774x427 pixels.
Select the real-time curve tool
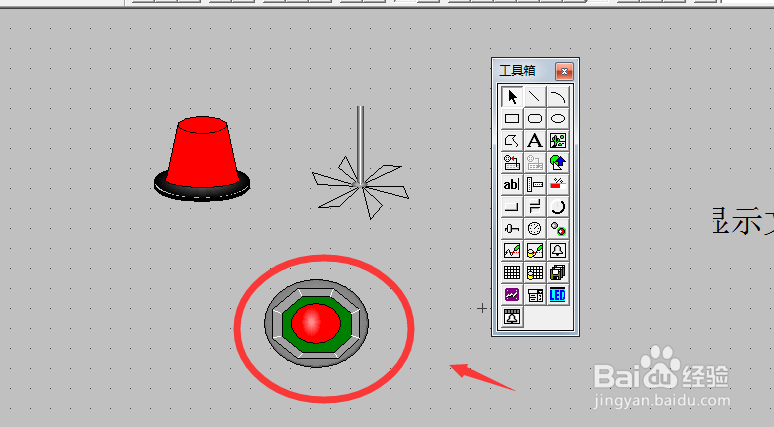point(512,251)
